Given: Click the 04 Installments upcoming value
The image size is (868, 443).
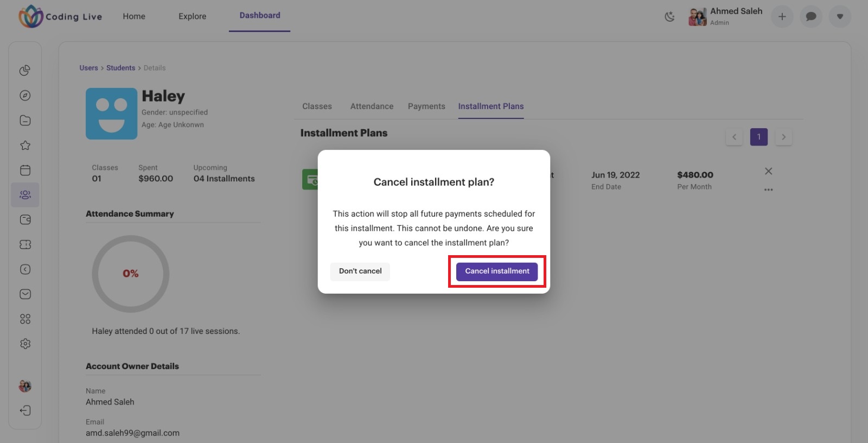Looking at the screenshot, I should [x=224, y=179].
